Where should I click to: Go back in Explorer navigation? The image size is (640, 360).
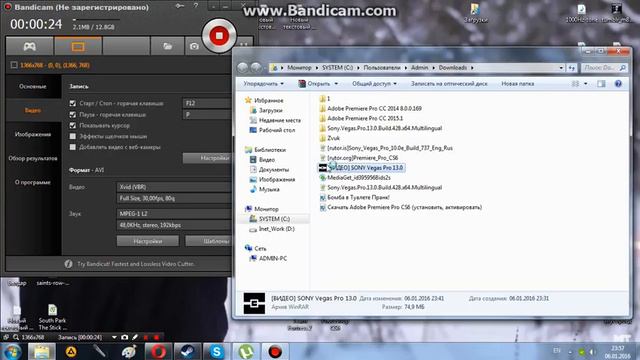click(x=242, y=67)
